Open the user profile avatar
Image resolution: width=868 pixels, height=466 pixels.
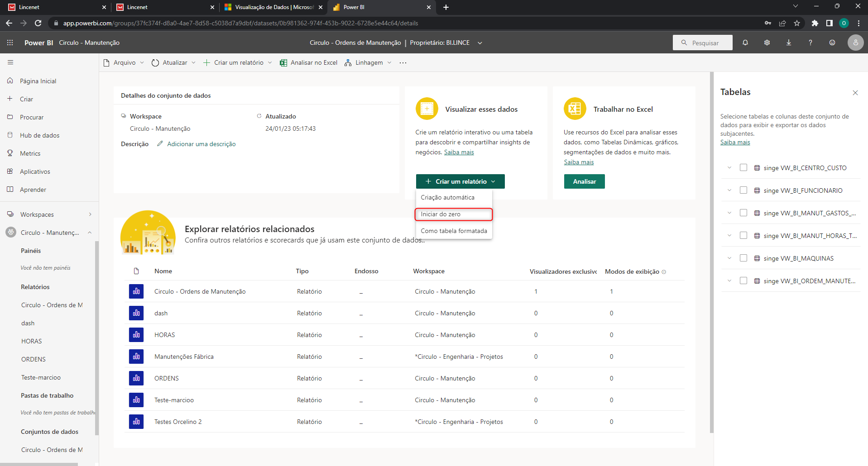tap(855, 43)
